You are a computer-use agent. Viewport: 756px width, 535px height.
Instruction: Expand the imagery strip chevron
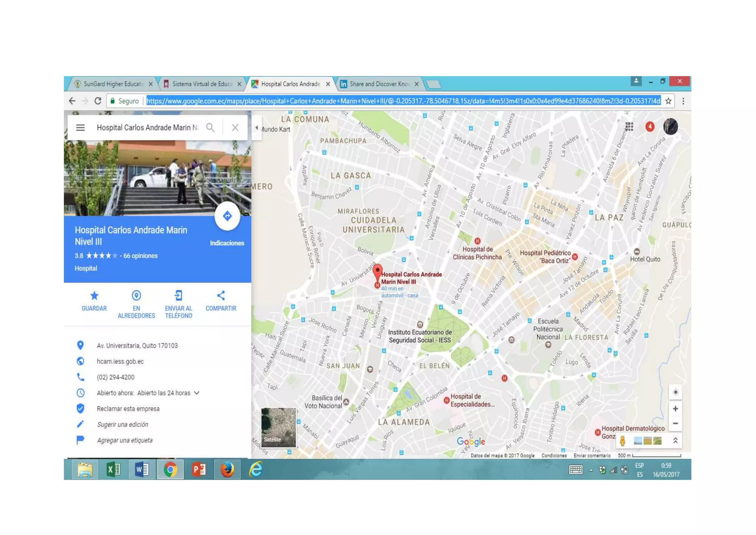tap(675, 440)
